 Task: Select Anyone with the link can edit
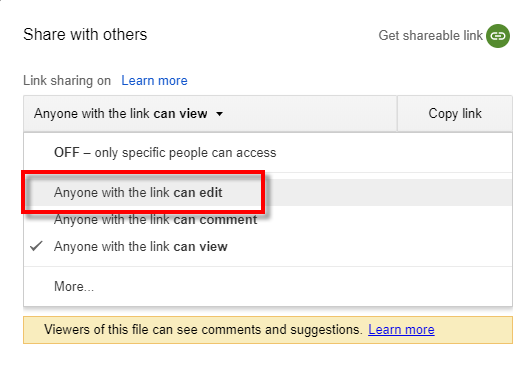[x=268, y=192]
